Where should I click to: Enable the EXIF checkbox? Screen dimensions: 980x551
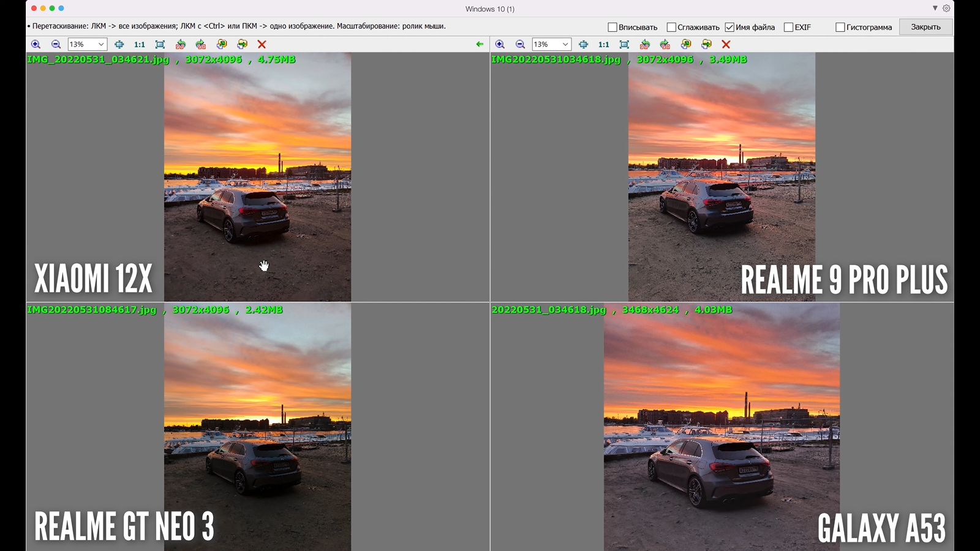pos(788,27)
